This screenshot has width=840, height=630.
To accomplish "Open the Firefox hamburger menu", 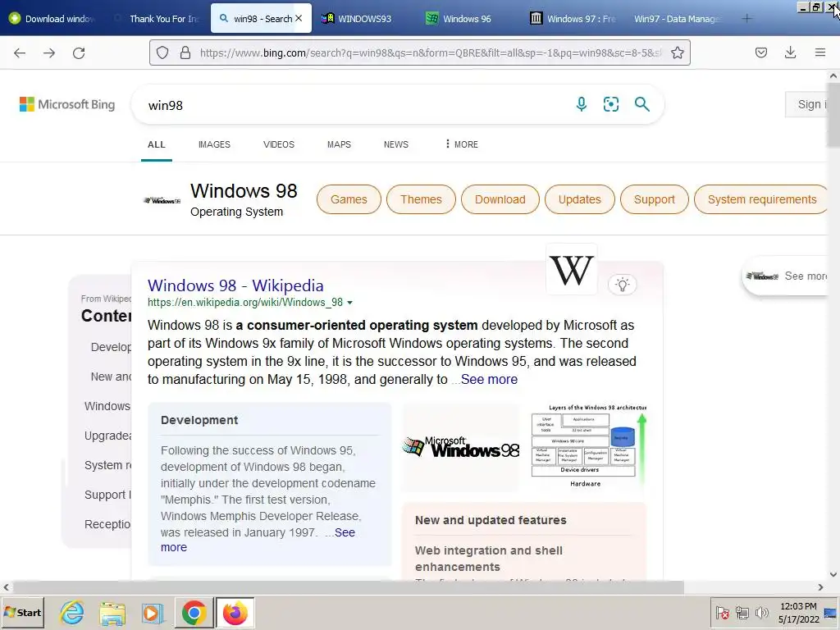I will coord(820,52).
